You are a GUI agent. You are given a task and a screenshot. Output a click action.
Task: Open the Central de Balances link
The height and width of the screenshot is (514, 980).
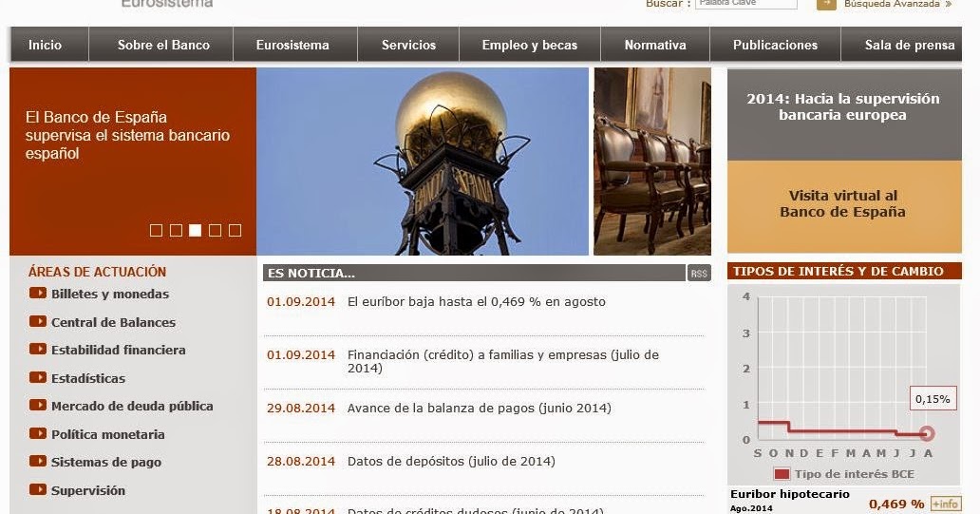coord(113,323)
